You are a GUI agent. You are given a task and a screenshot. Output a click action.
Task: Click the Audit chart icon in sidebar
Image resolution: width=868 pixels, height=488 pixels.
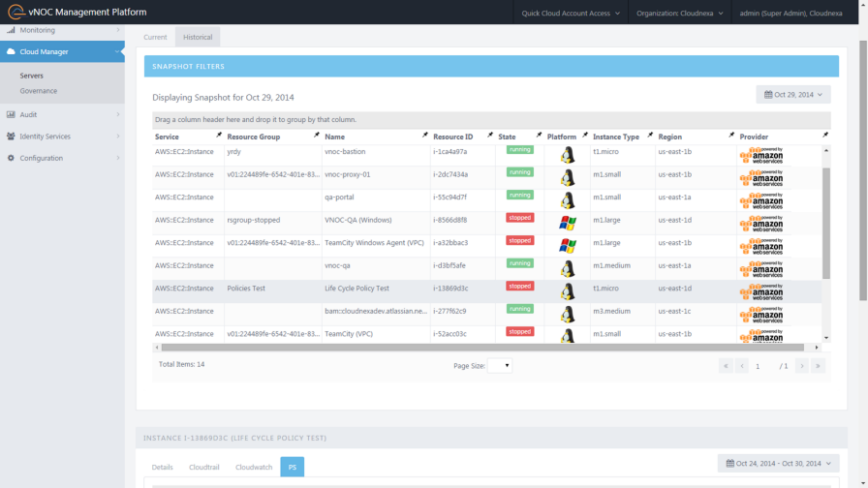pyautogui.click(x=11, y=114)
